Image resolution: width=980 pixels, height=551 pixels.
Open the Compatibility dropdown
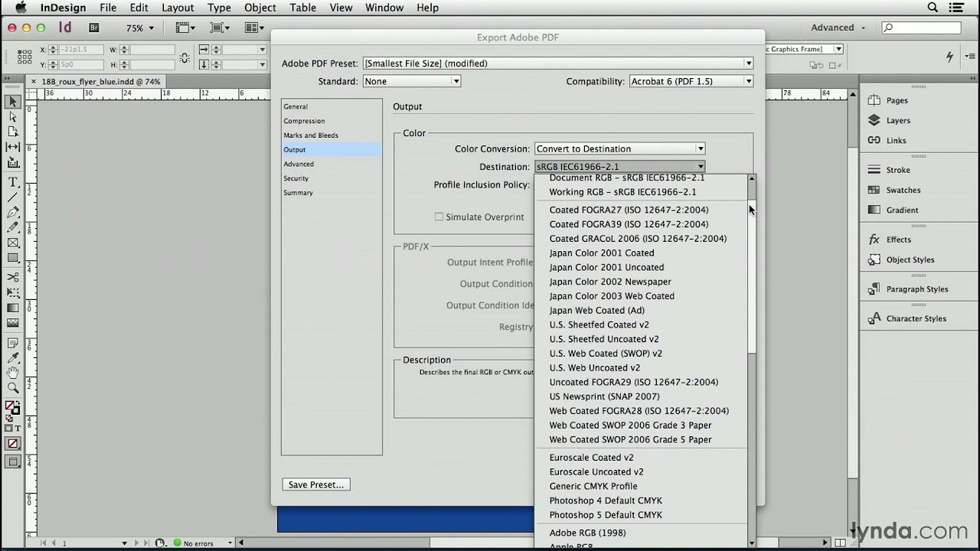coord(691,81)
